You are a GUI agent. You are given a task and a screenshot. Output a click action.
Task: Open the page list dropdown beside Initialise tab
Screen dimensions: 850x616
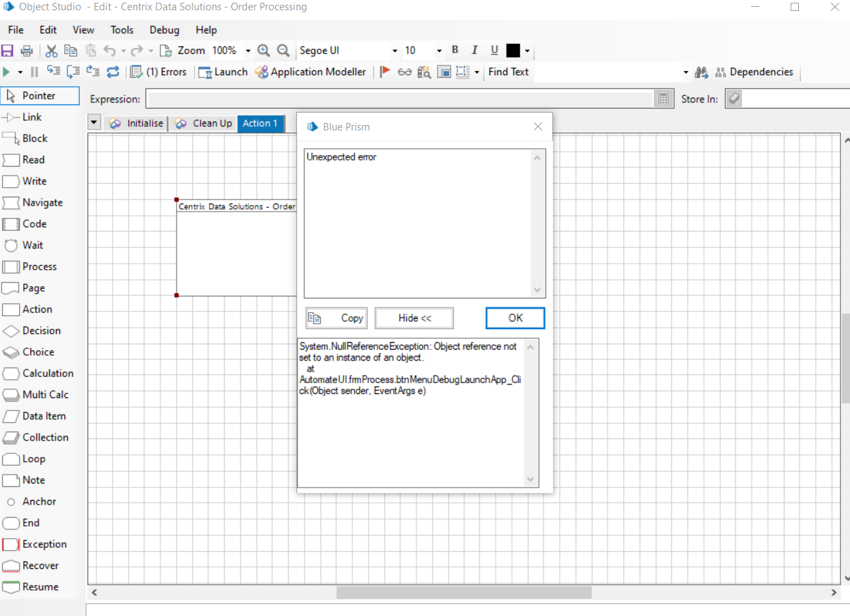tap(94, 122)
